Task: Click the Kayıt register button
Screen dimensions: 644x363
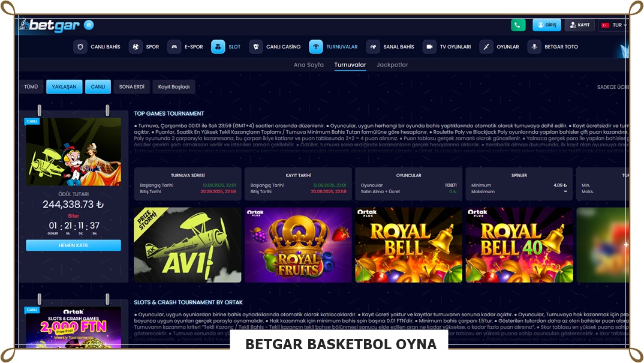Action: click(579, 25)
